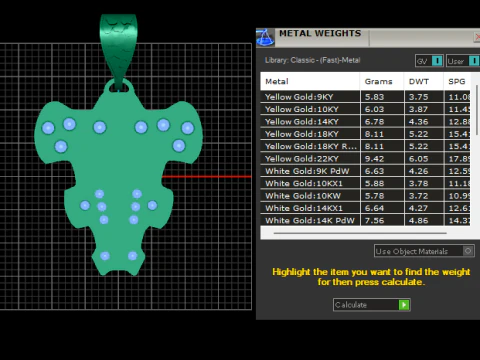The image size is (480, 360).
Task: Click the 4.36 DWT value
Action: pos(418,122)
